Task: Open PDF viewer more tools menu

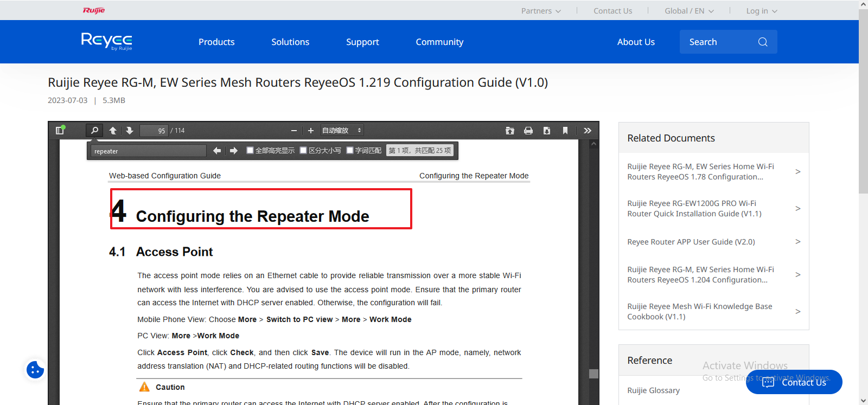Action: pyautogui.click(x=588, y=131)
